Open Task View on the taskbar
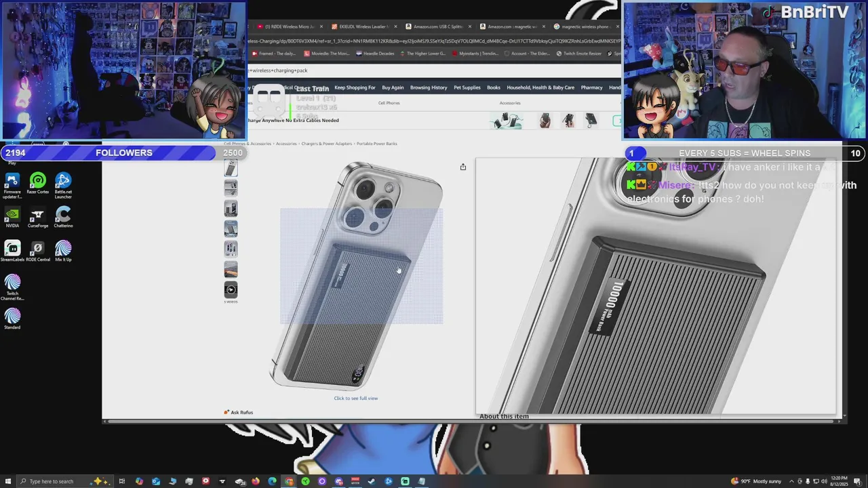 pyautogui.click(x=122, y=481)
